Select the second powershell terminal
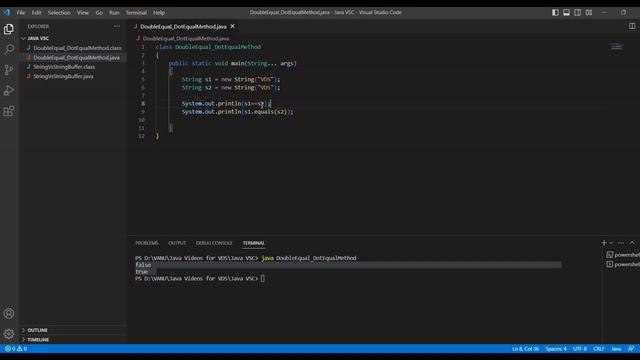The width and height of the screenshot is (640, 360). click(622, 264)
